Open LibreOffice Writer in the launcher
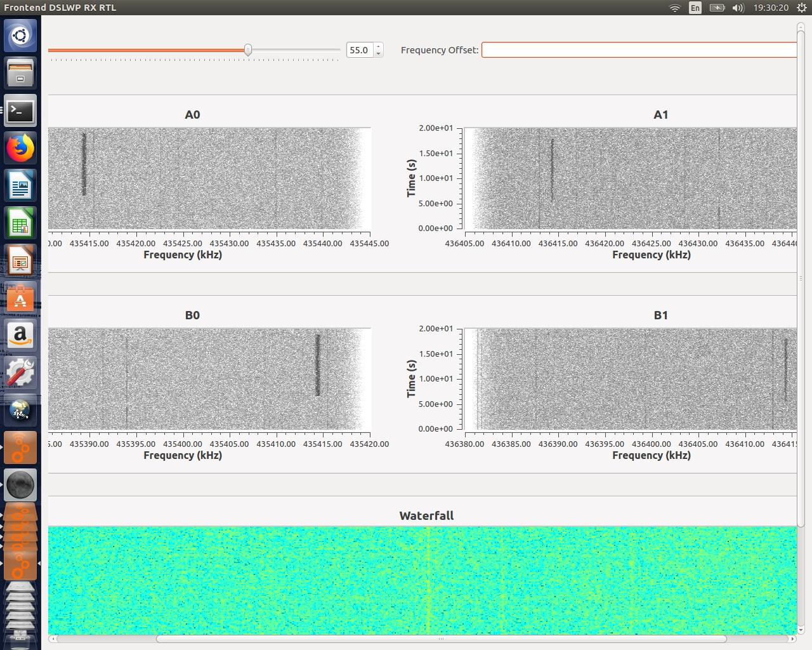 (20, 187)
